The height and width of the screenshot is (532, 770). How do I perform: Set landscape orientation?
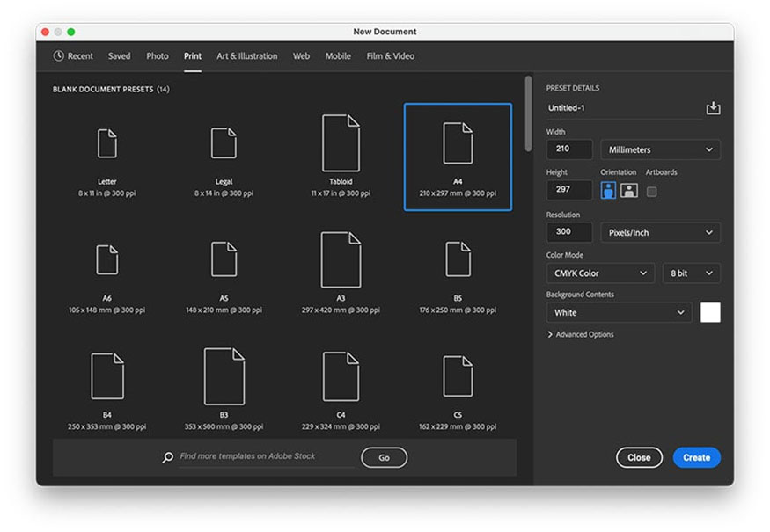[x=629, y=191]
